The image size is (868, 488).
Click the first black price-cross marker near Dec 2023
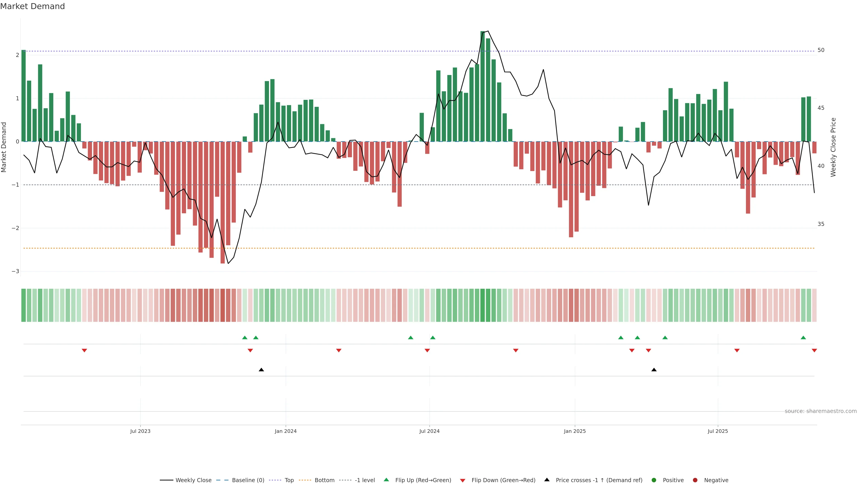coord(261,370)
